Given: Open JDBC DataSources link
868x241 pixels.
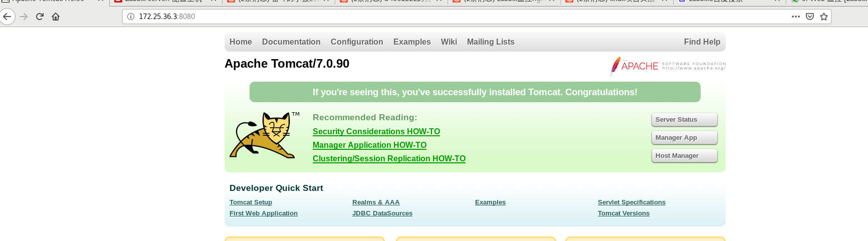Looking at the screenshot, I should point(382,213).
